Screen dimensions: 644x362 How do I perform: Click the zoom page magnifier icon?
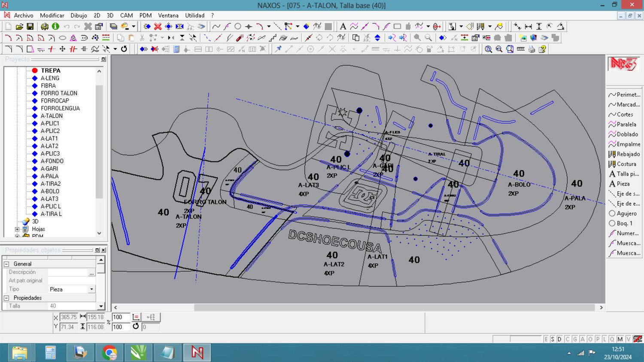[x=510, y=49]
